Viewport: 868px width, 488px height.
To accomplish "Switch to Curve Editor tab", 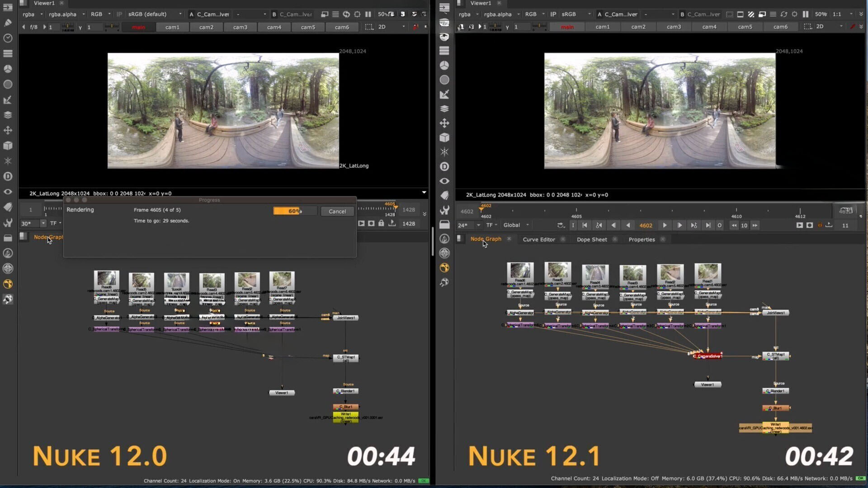I will [x=538, y=239].
